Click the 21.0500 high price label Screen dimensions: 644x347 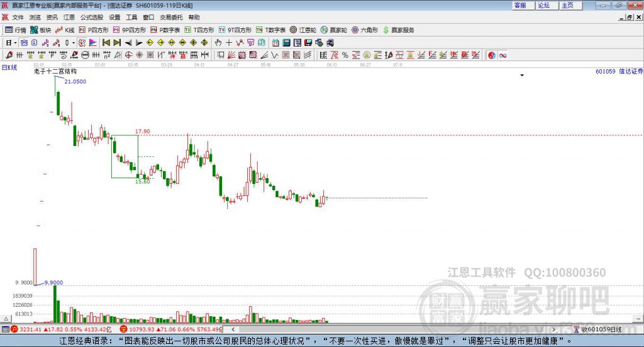coord(75,81)
